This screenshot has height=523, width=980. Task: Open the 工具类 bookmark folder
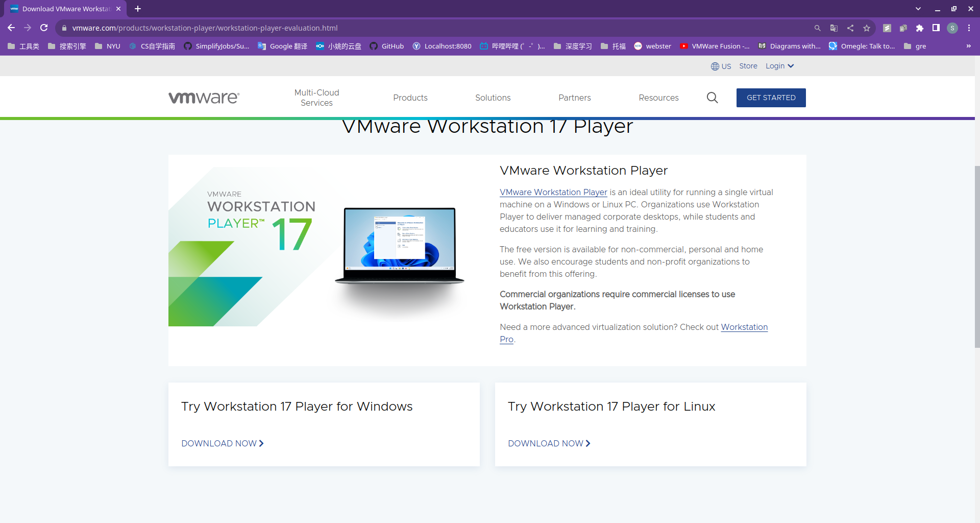pos(23,46)
